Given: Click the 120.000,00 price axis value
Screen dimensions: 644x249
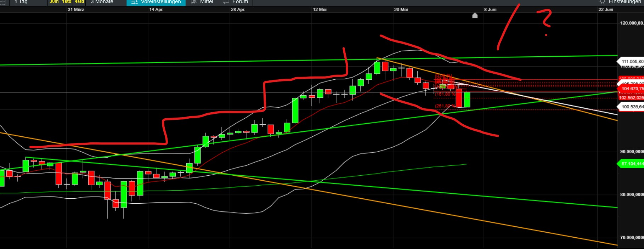Looking at the screenshot, I should tap(632, 23).
